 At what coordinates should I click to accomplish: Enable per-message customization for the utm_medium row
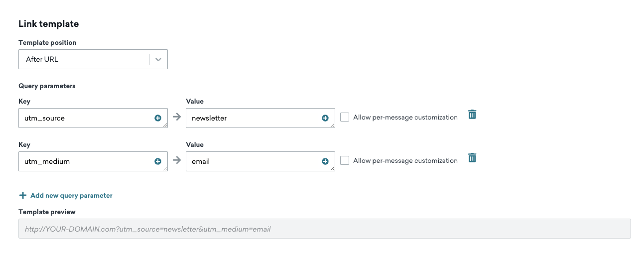click(345, 160)
